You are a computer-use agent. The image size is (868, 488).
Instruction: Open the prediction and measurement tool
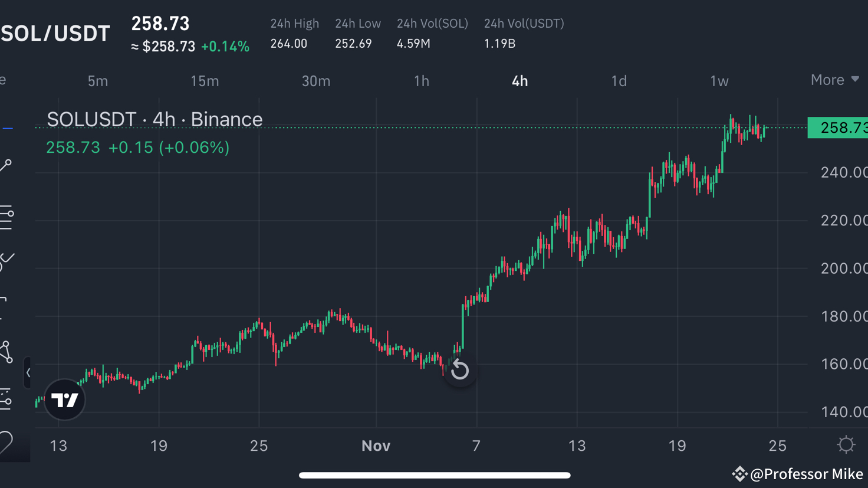(x=6, y=399)
